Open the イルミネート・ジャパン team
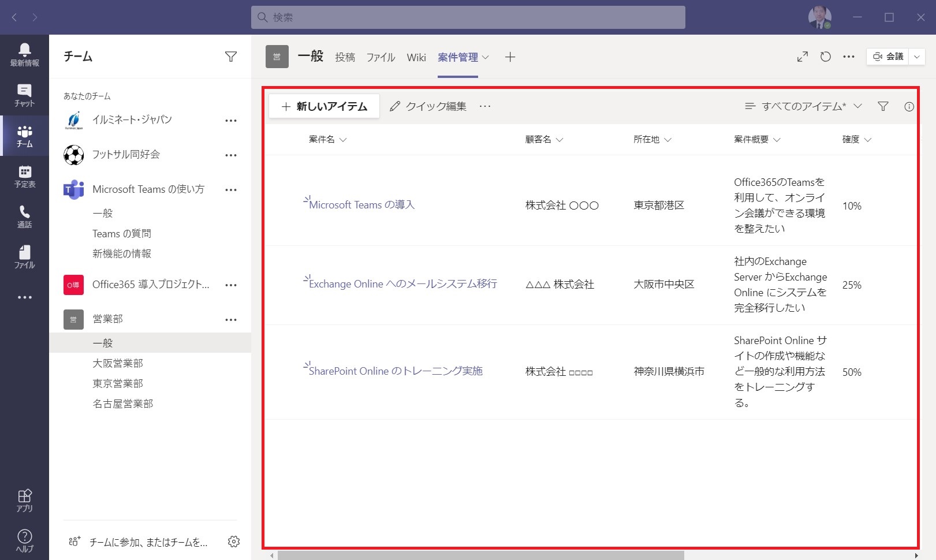Image resolution: width=936 pixels, height=560 pixels. point(132,120)
